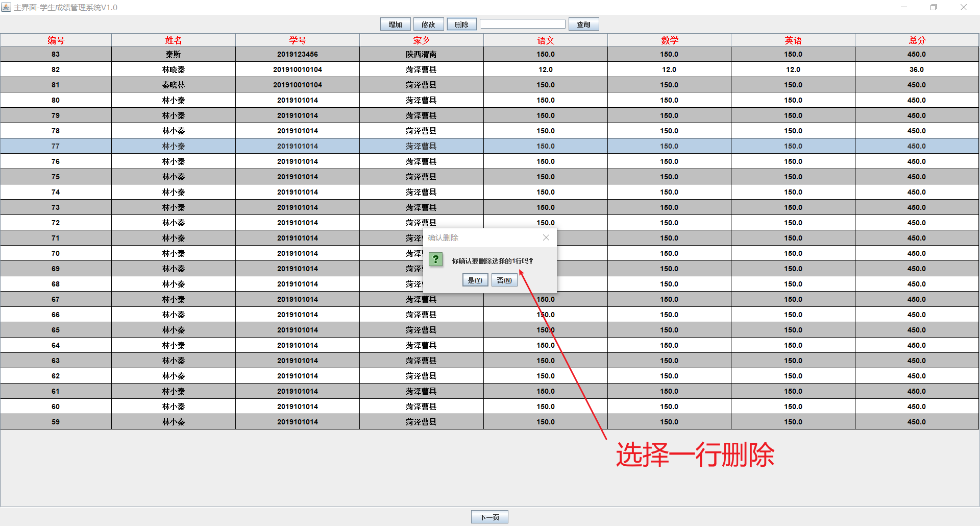Minimize the application window
Screen dimensions: 980x526
click(x=904, y=7)
